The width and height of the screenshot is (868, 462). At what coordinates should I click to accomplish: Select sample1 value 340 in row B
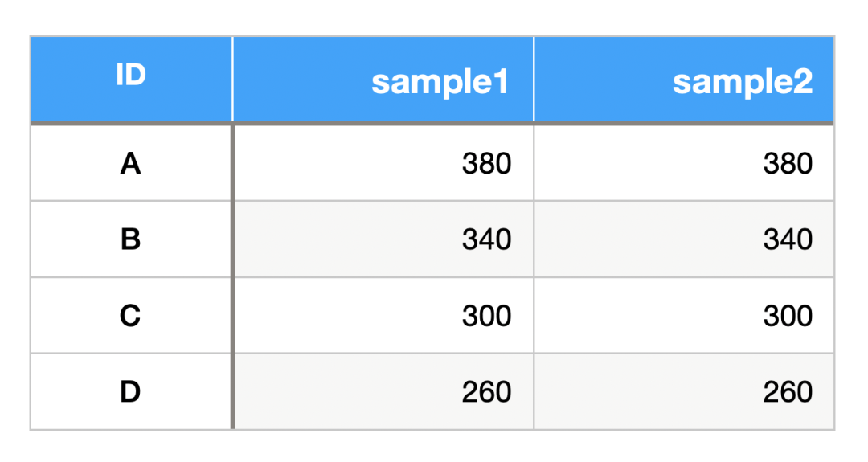[x=486, y=239]
